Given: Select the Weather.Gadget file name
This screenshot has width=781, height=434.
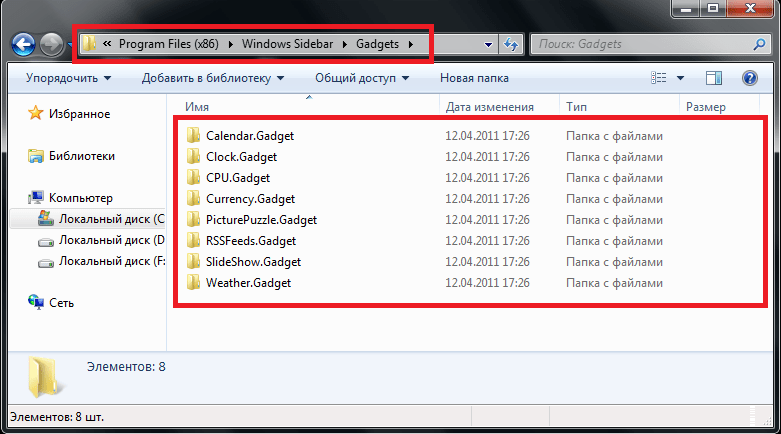Looking at the screenshot, I should [248, 283].
